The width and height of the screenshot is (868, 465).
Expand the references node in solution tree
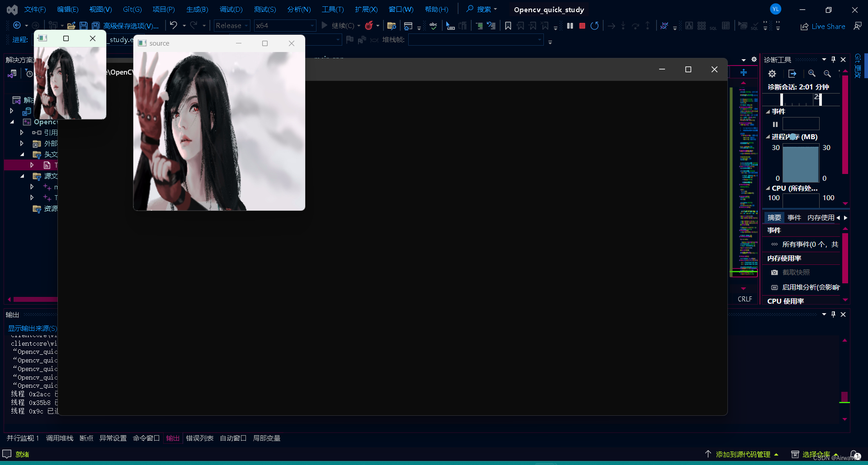pyautogui.click(x=22, y=132)
